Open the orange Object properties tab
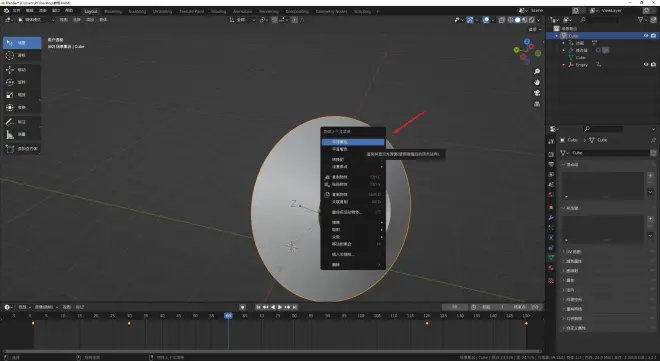 (x=551, y=207)
